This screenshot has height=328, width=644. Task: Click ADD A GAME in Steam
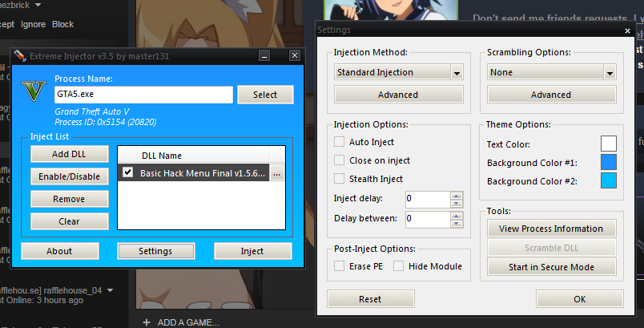188,322
